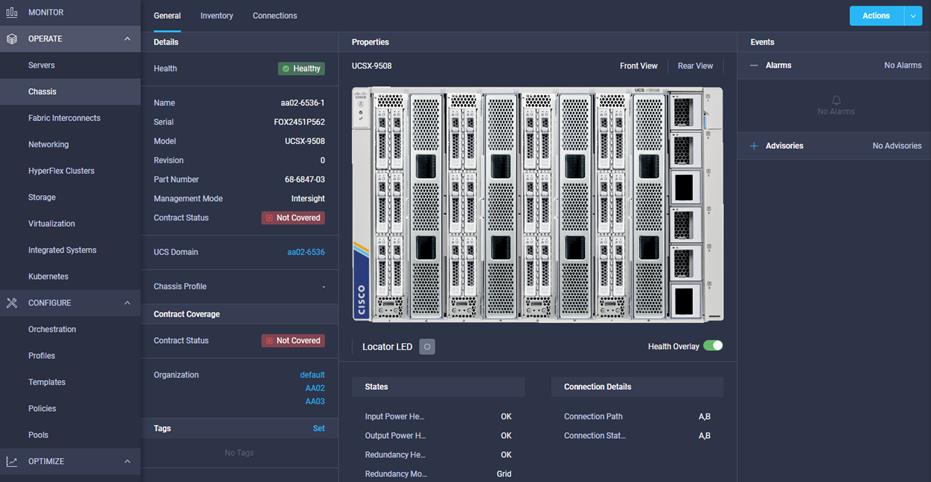
Task: Switch to the Connections tab
Action: pyautogui.click(x=275, y=16)
